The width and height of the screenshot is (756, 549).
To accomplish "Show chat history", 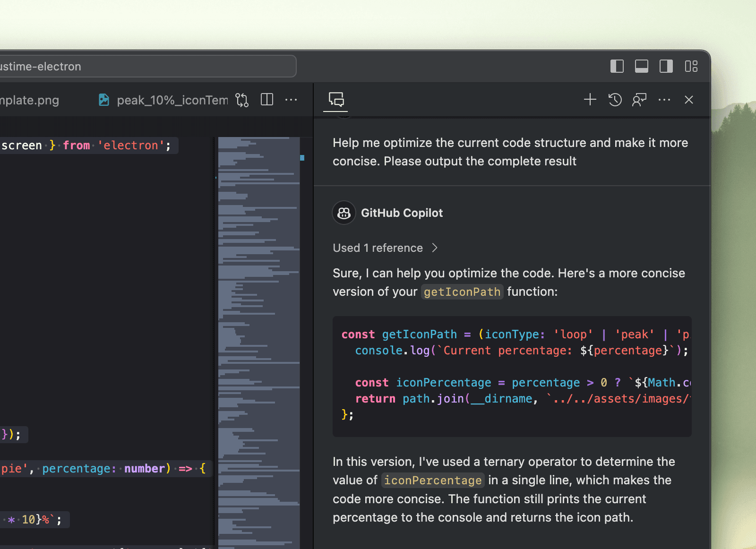I will click(x=615, y=100).
